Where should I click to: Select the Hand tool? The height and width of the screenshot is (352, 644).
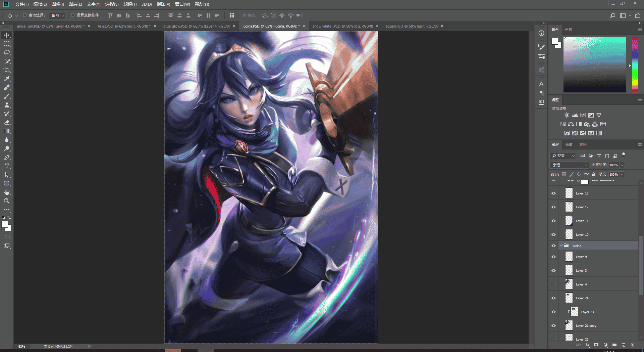(7, 192)
